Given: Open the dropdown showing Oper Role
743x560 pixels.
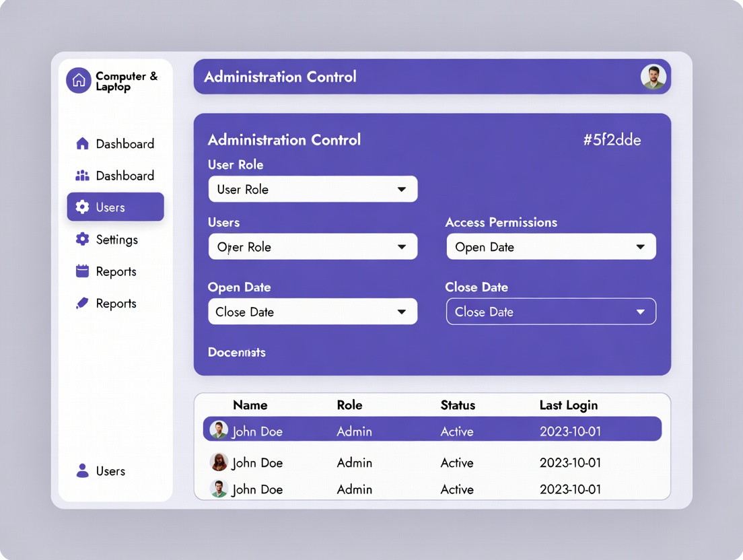Looking at the screenshot, I should point(312,247).
